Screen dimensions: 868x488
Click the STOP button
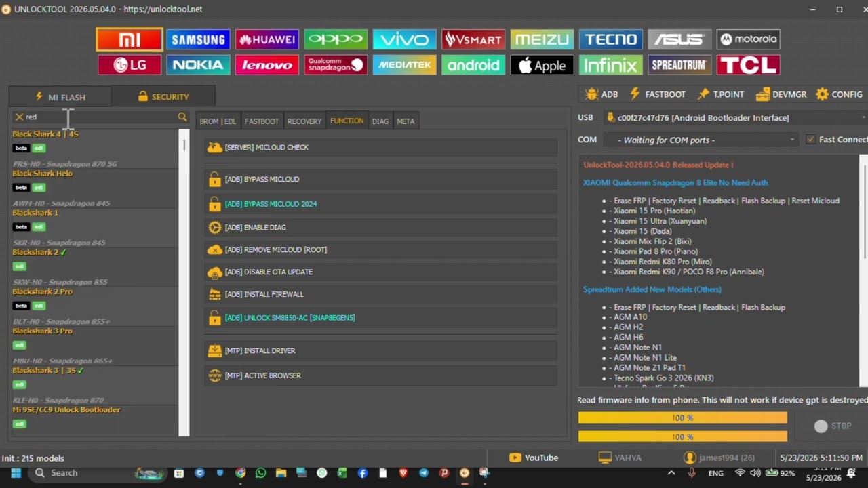[x=833, y=426]
